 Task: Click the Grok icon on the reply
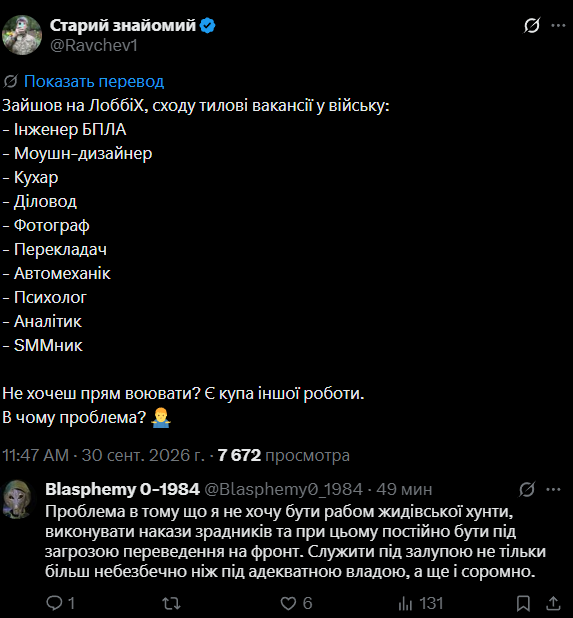pos(527,489)
